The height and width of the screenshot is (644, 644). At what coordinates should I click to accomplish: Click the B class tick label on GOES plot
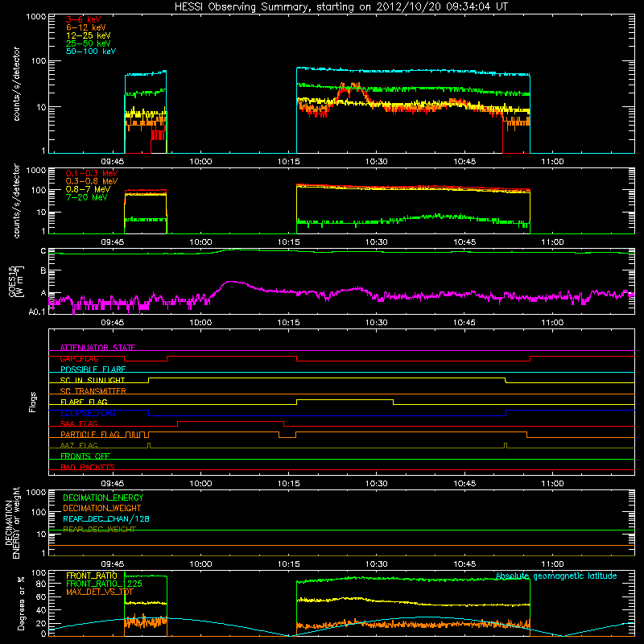43,270
